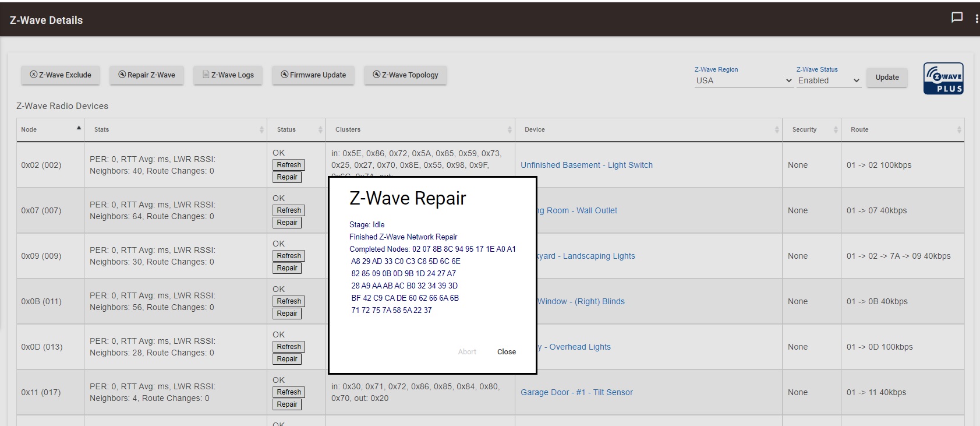Viewport: 980px width, 426px height.
Task: Open Z-Wave Logs
Action: [x=228, y=75]
